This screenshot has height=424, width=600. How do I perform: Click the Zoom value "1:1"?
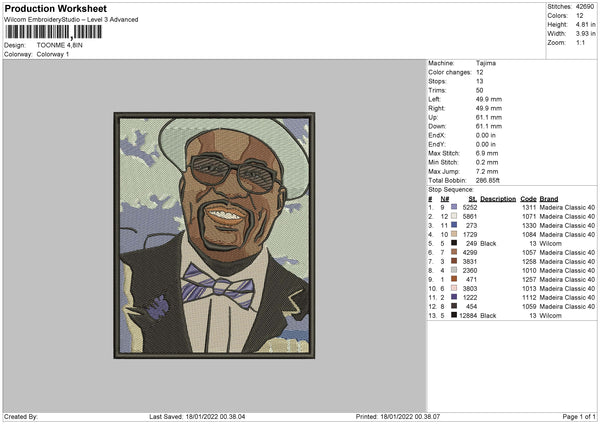coord(580,42)
